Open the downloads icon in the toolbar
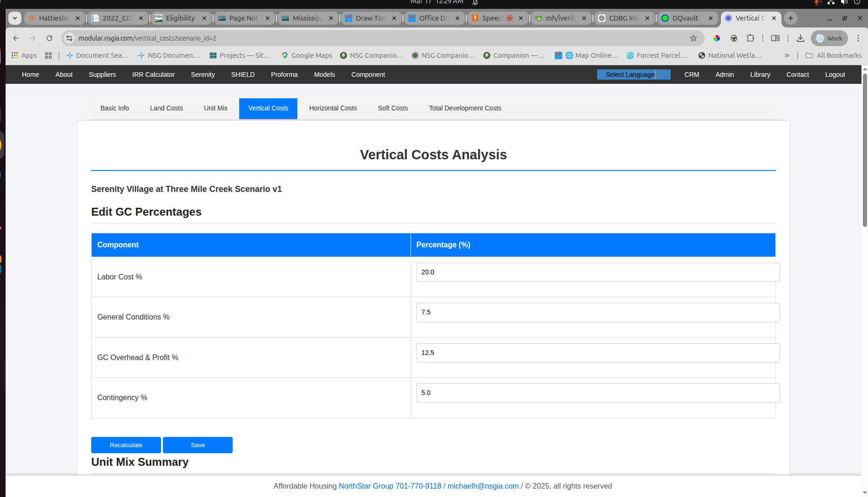868x497 pixels. (801, 38)
